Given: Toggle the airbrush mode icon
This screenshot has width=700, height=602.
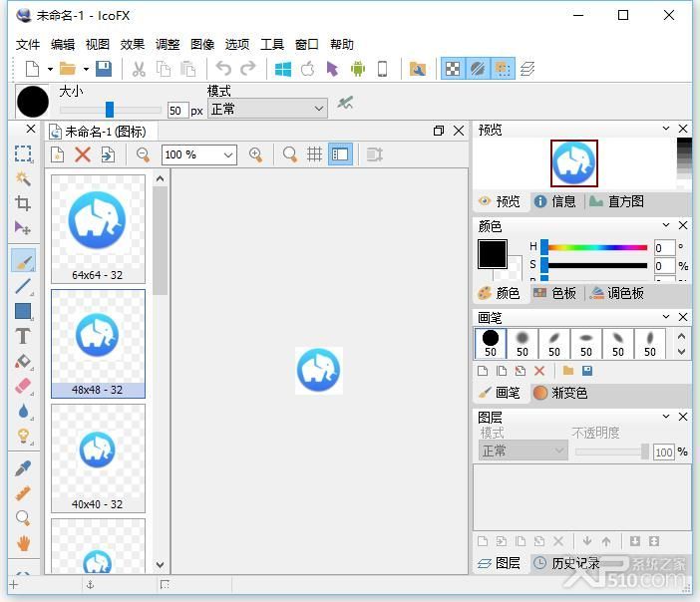Looking at the screenshot, I should pyautogui.click(x=345, y=103).
